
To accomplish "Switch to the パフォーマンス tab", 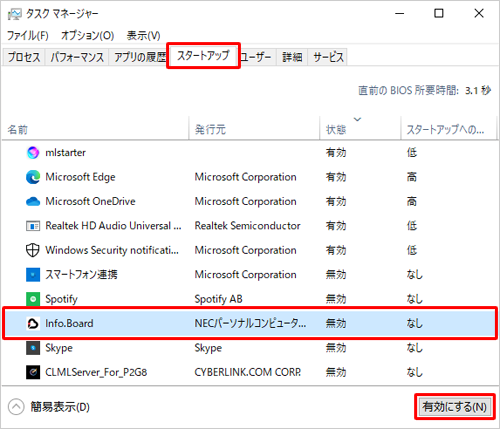I will [x=77, y=57].
